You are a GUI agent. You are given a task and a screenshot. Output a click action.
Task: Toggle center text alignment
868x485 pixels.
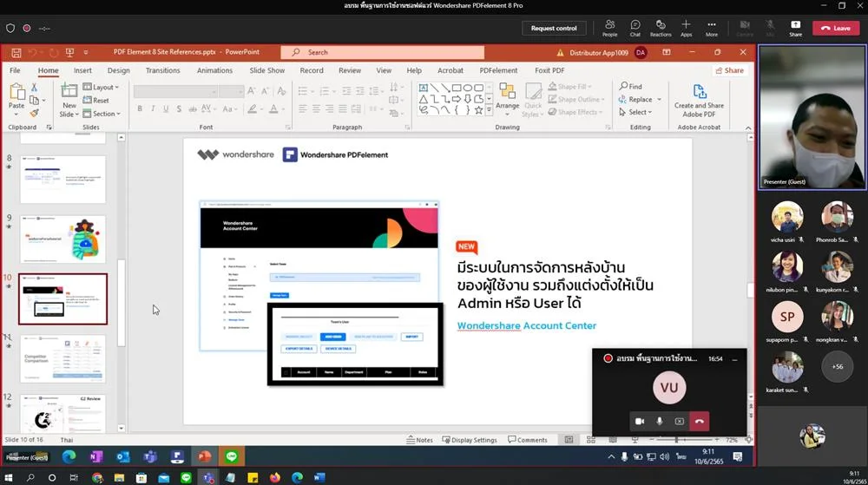coord(316,109)
